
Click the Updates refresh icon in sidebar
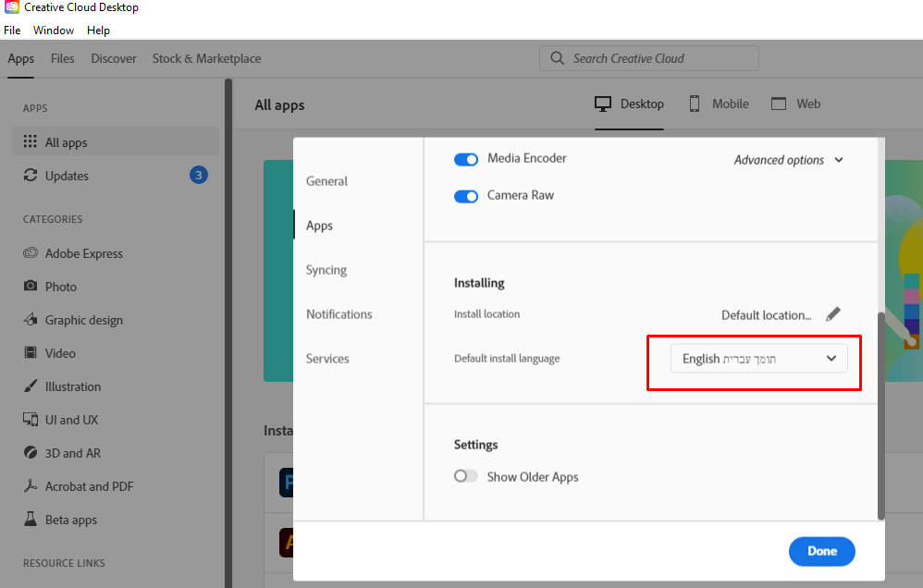30,175
